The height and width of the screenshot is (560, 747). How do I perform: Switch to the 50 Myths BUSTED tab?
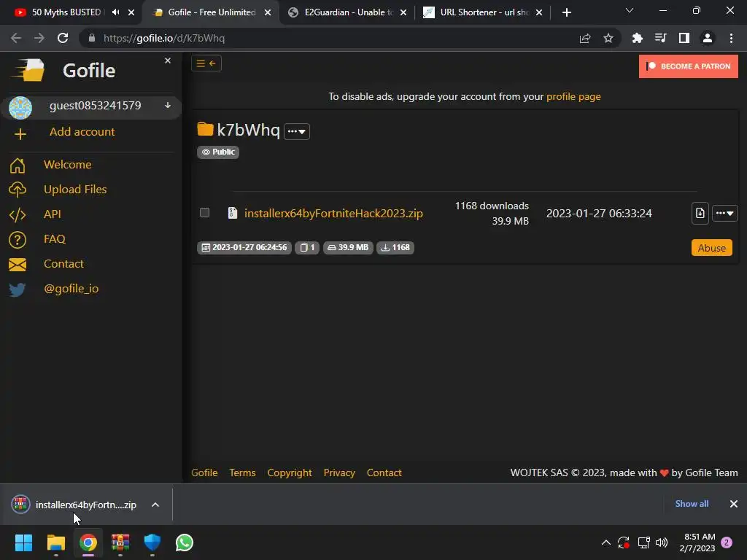[x=66, y=12]
